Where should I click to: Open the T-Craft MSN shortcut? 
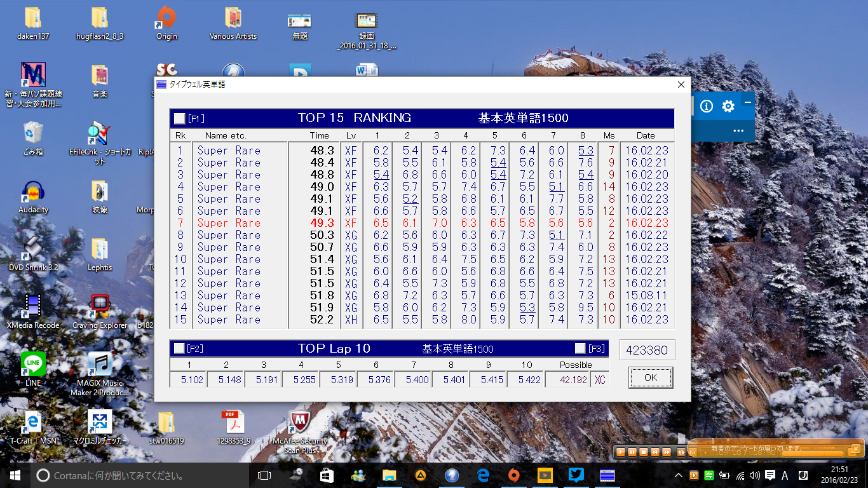coord(33,427)
